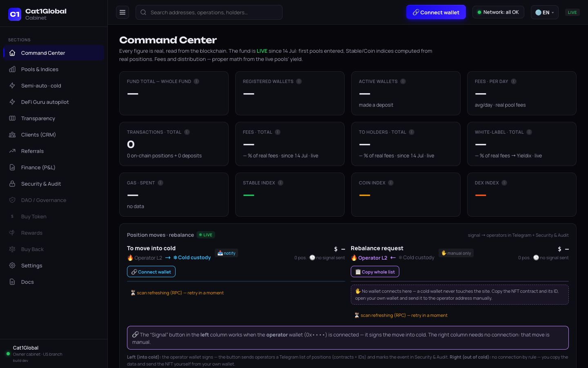The width and height of the screenshot is (588, 368).
Task: Show info for Transactions Total card
Action: coord(187,132)
